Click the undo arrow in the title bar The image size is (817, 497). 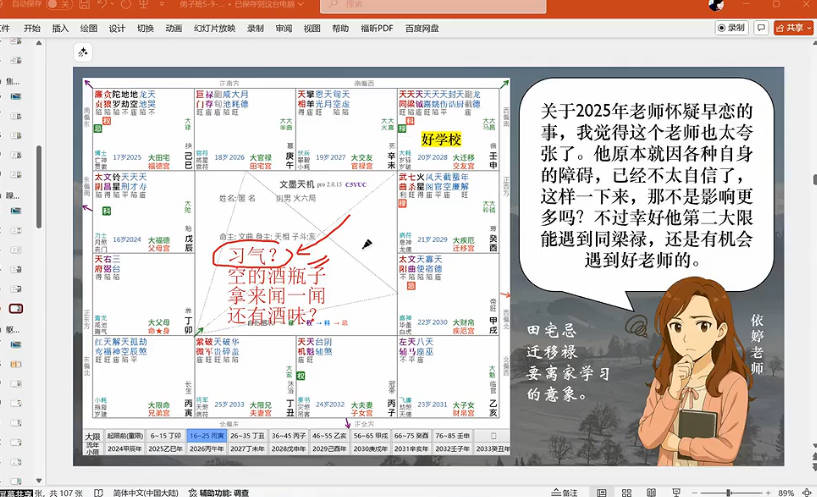(91, 6)
